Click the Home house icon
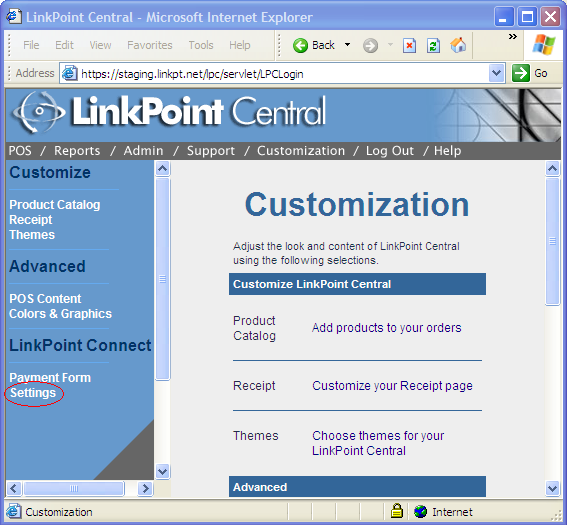 (x=458, y=46)
